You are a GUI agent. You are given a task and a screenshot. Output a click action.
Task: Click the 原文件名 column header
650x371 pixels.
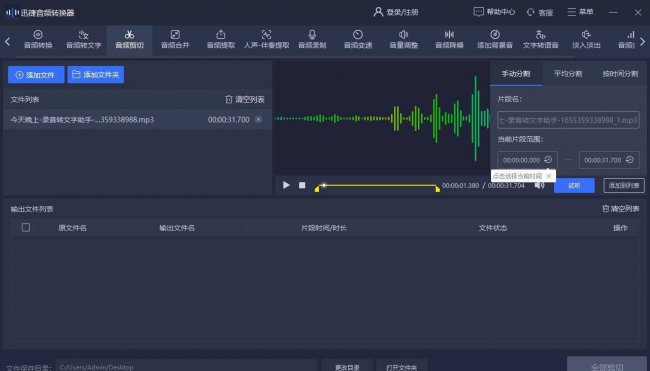[73, 228]
